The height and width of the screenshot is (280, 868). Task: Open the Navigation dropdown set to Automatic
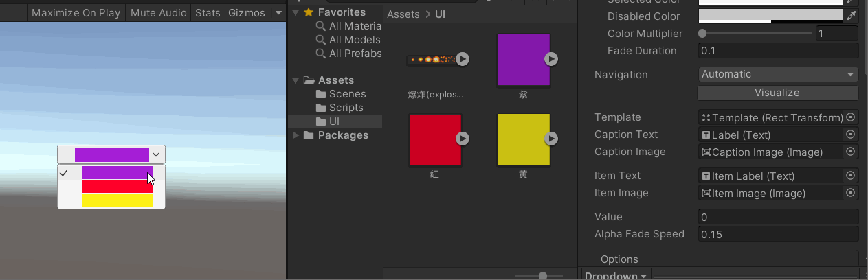778,74
